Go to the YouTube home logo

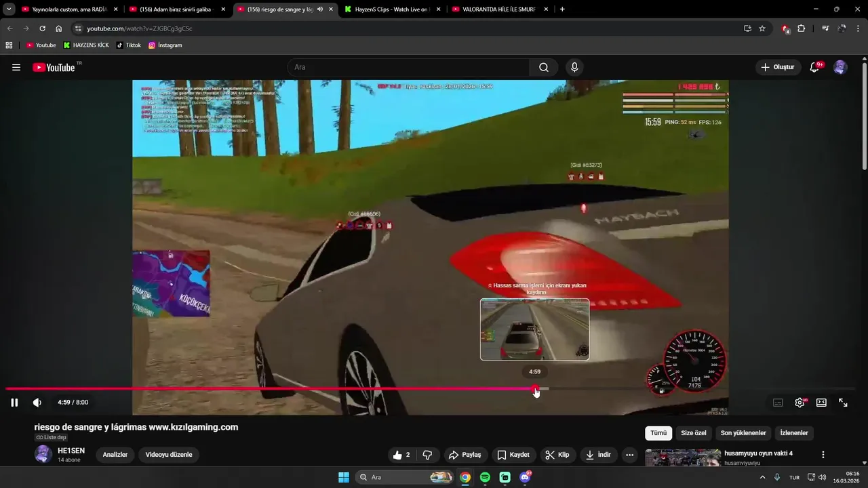(54, 67)
